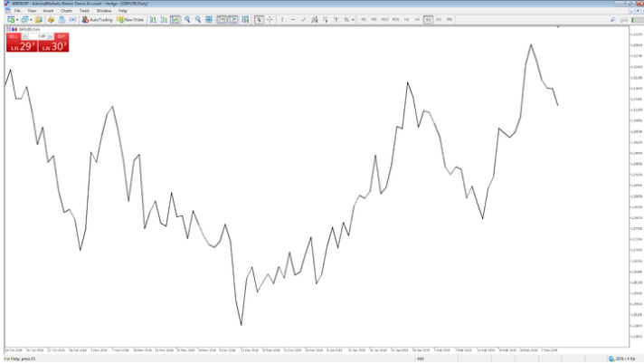This screenshot has height=364, width=644.
Task: Open the Navigator panel icon
Action: click(x=62, y=20)
